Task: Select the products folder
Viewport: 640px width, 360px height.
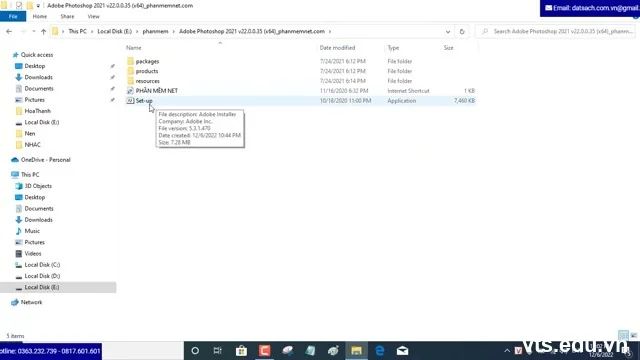Action: [x=147, y=71]
